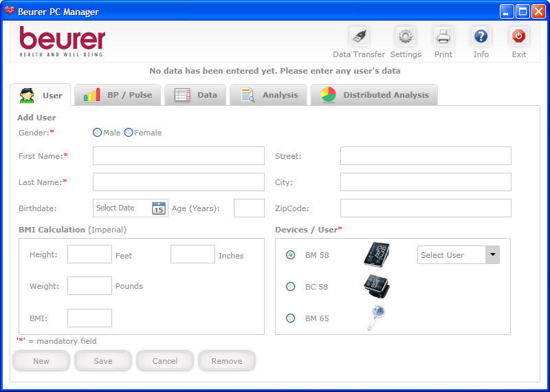
Task: Open the Data tab
Action: coord(195,95)
